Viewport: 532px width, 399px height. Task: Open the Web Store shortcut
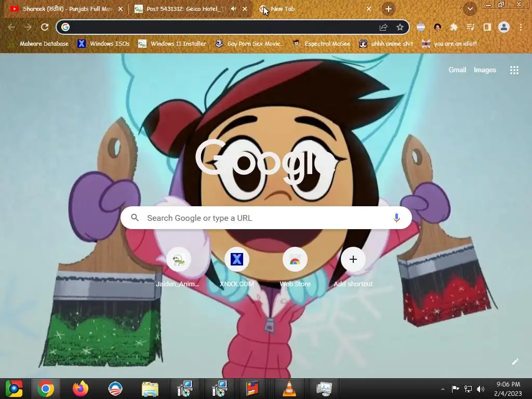pyautogui.click(x=295, y=268)
